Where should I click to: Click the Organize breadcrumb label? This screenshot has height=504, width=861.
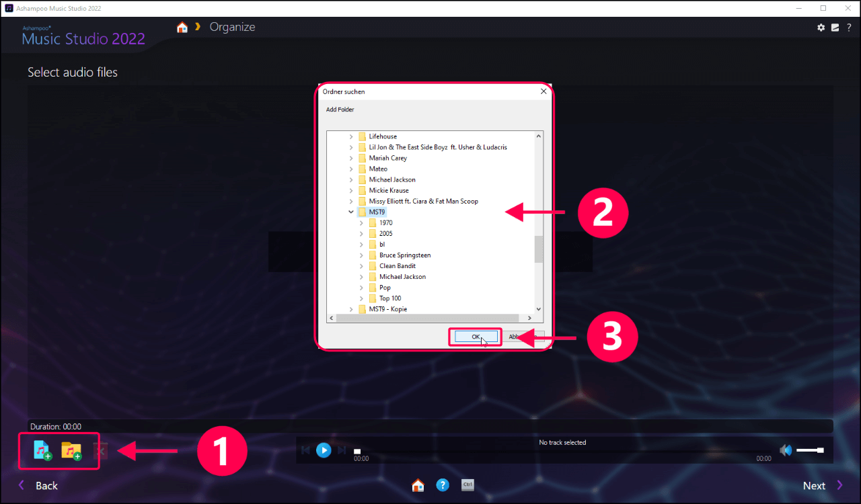(x=232, y=27)
